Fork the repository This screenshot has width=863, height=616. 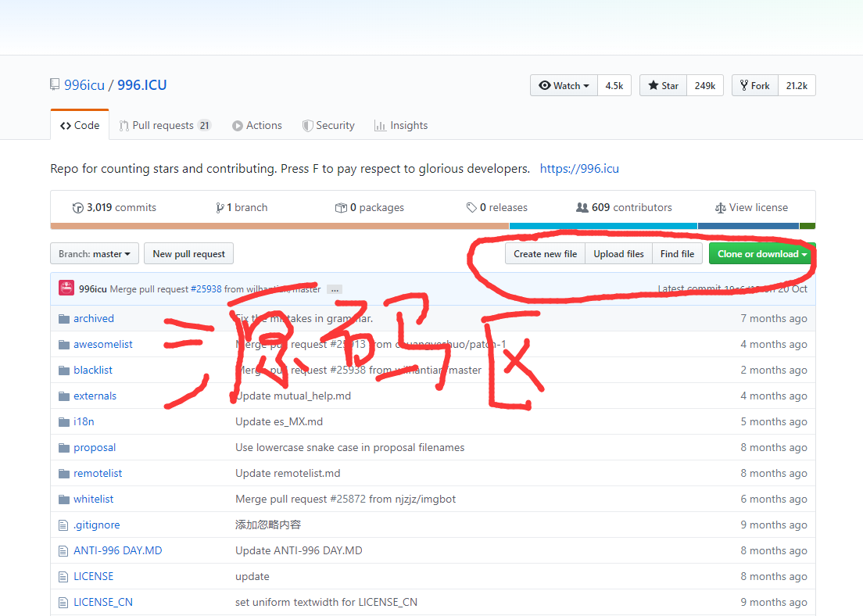click(755, 85)
